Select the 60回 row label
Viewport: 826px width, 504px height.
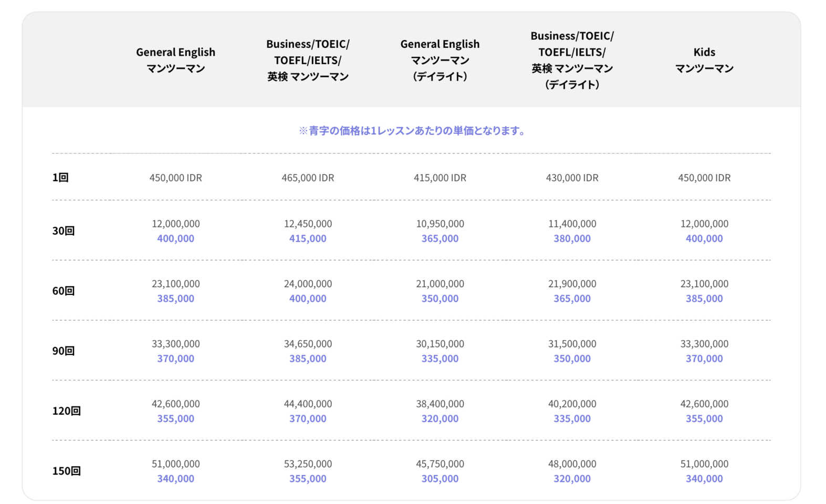click(x=63, y=291)
